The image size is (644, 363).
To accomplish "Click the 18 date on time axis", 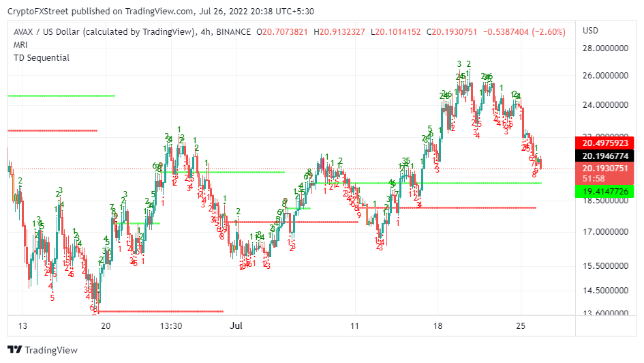I will [x=438, y=326].
